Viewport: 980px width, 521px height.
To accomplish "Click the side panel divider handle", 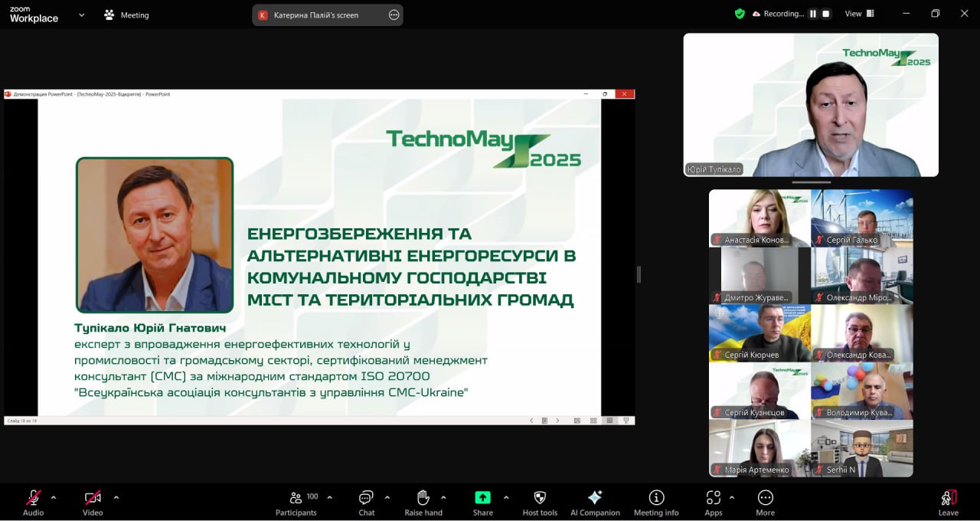I will coord(639,274).
